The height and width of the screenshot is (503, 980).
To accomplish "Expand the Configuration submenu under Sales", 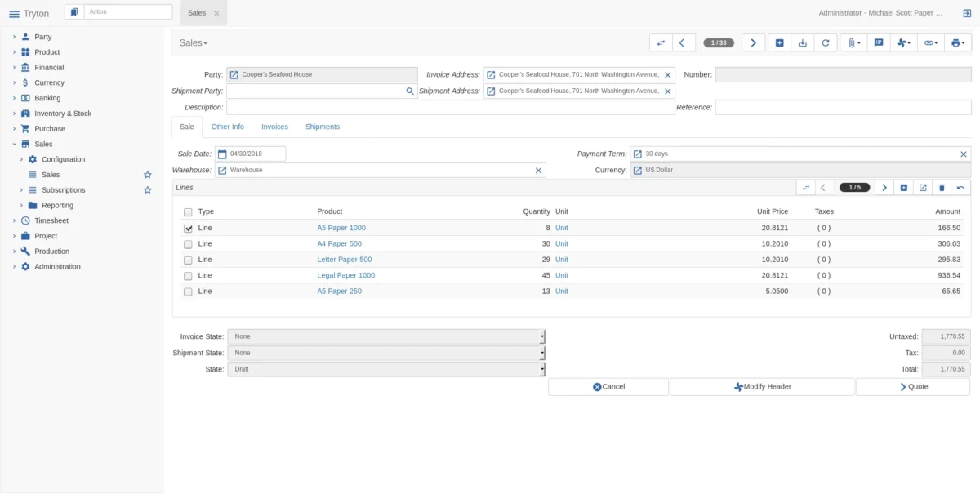I will 21,159.
